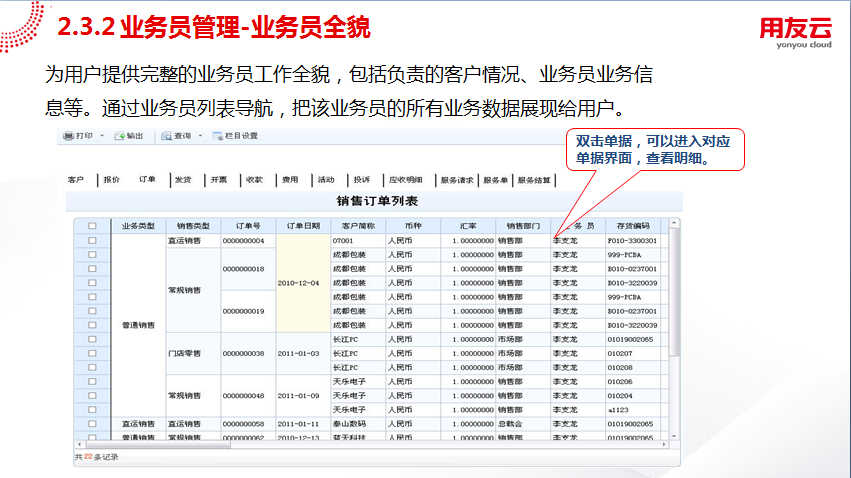The height and width of the screenshot is (478, 851).
Task: Expand the 查询 dropdown arrow
Action: pos(199,136)
